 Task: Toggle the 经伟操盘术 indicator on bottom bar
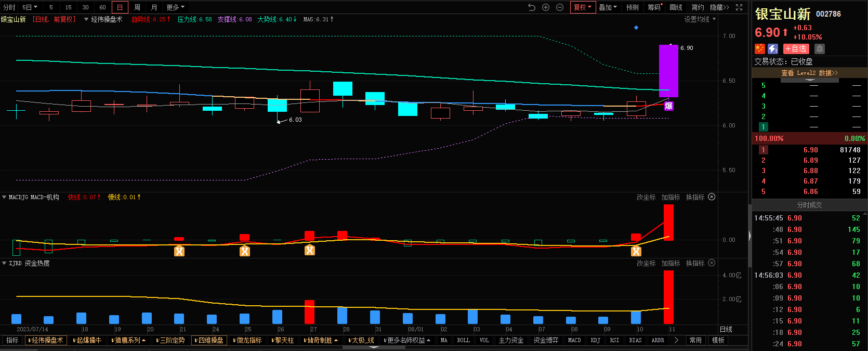click(x=46, y=341)
